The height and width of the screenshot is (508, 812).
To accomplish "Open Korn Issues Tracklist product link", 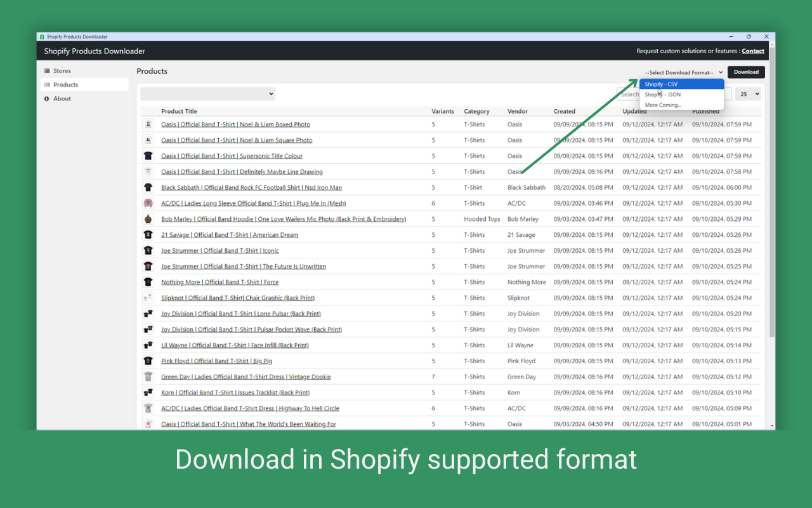I will [235, 392].
